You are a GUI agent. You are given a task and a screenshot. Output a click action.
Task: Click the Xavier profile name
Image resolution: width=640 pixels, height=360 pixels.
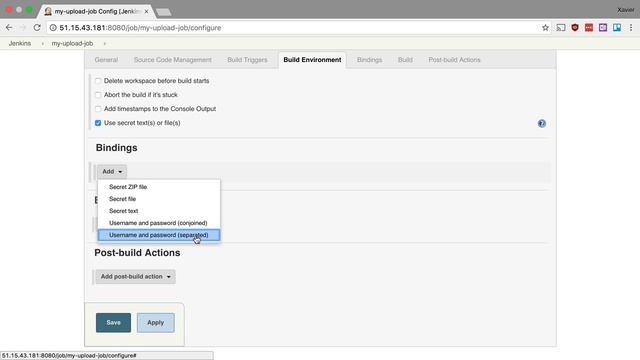click(x=625, y=9)
